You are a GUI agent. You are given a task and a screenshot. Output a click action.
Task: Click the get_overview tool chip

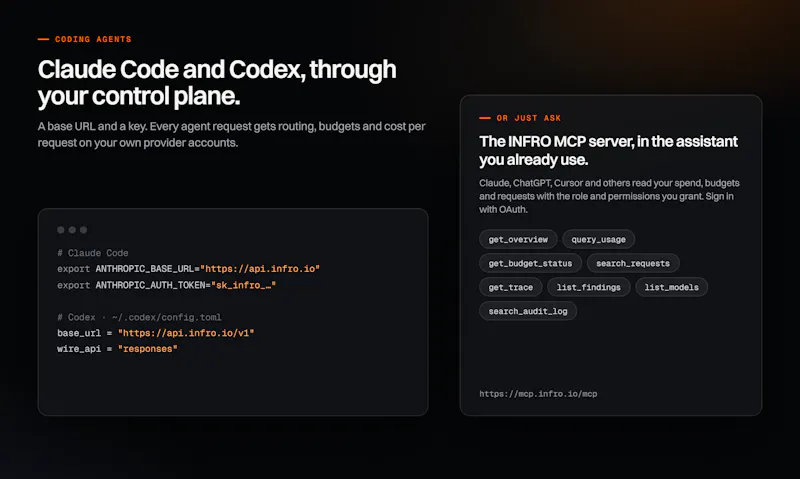click(518, 239)
